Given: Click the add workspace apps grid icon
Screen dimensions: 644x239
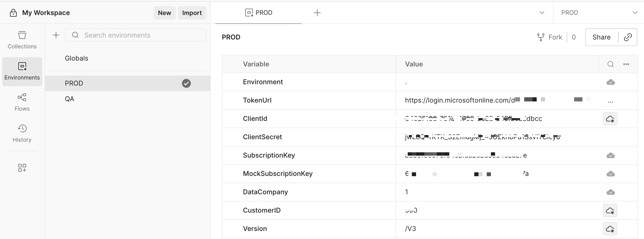Looking at the screenshot, I should pyautogui.click(x=22, y=168).
